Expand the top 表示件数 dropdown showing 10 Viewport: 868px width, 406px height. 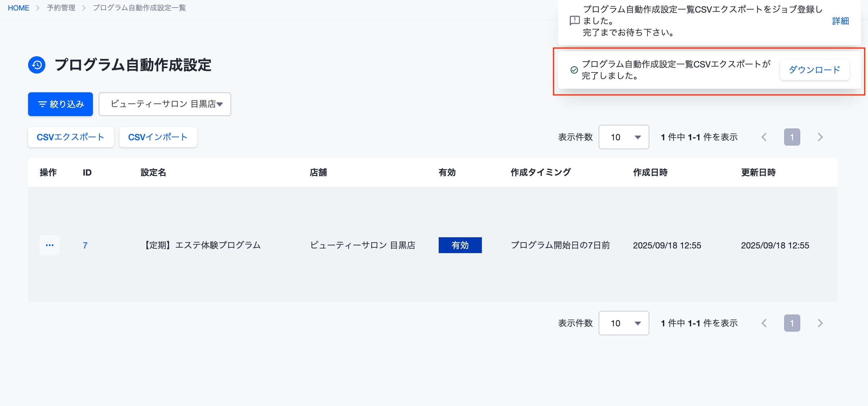[x=624, y=137]
